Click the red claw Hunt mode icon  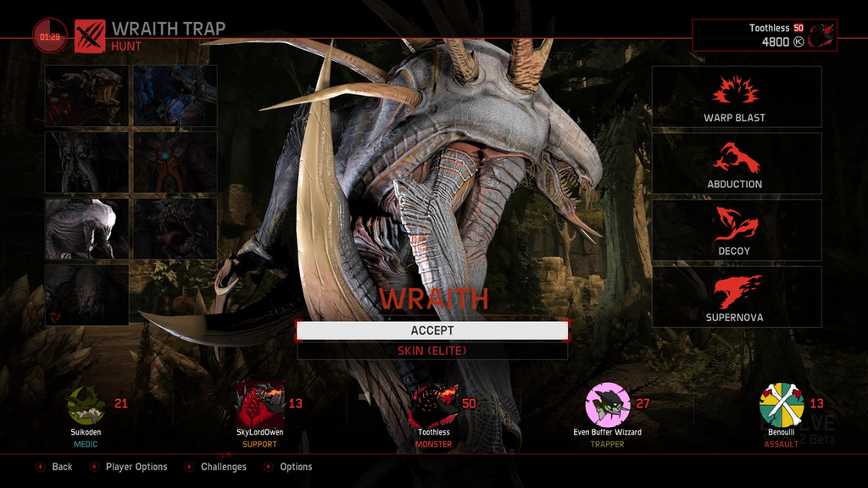(x=90, y=36)
